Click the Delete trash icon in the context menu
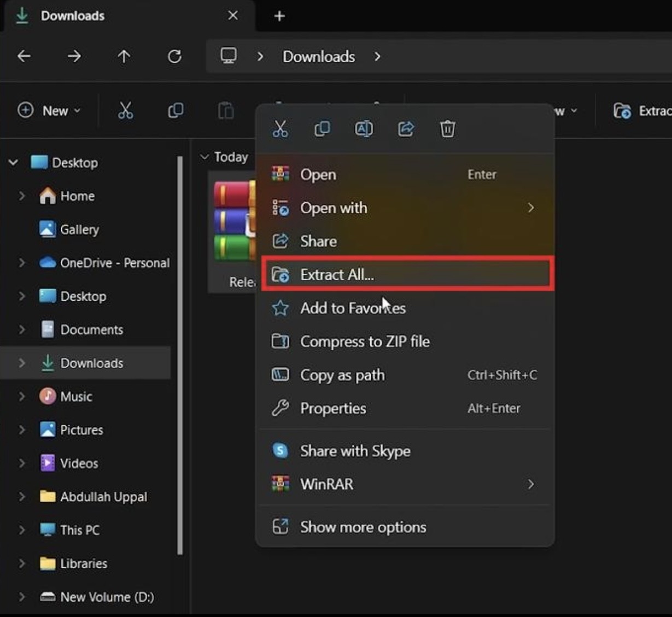 point(447,129)
